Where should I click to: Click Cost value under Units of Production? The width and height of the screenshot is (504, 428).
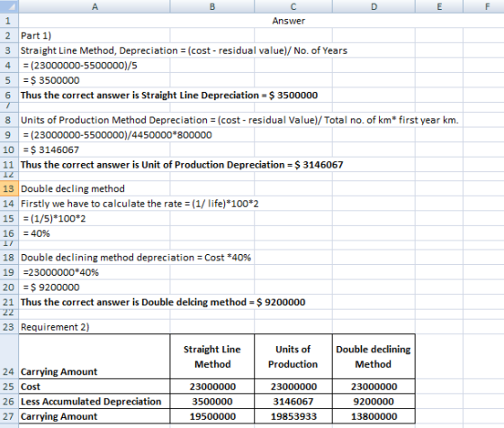(x=293, y=387)
